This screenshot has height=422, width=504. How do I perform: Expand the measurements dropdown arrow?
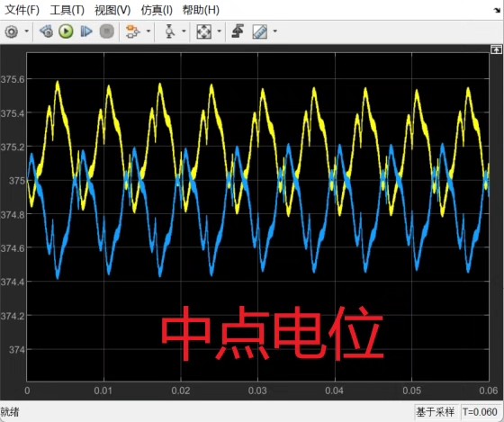(x=275, y=31)
